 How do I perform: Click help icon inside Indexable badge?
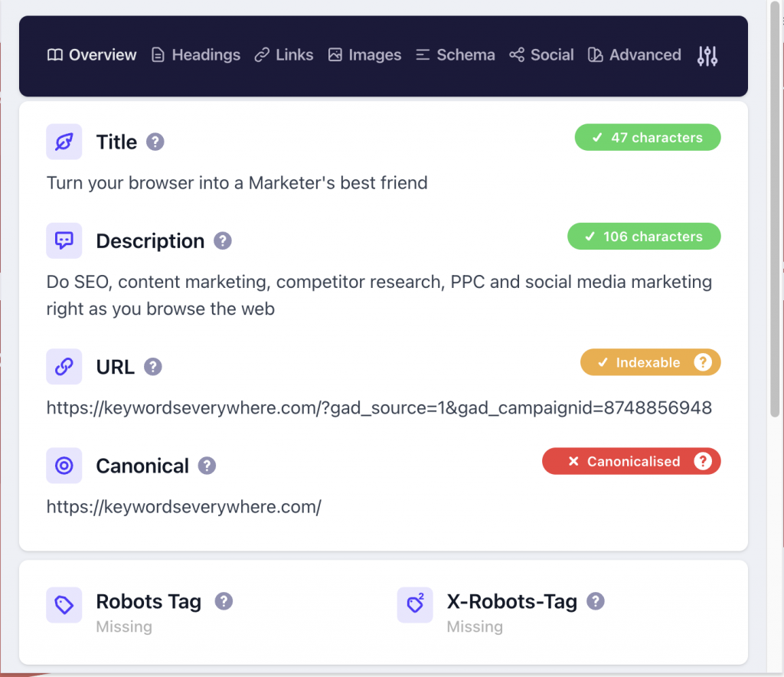click(703, 362)
